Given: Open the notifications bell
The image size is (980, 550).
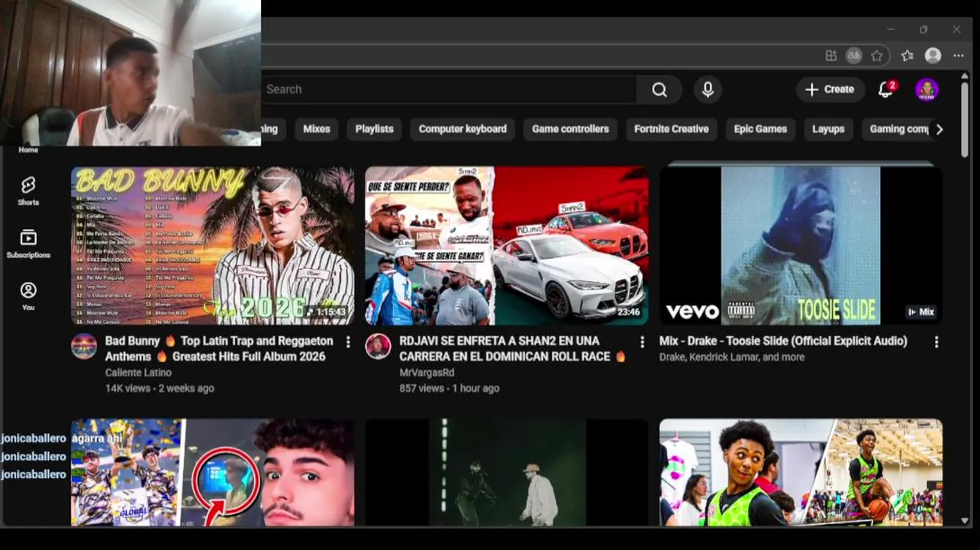Looking at the screenshot, I should [885, 89].
